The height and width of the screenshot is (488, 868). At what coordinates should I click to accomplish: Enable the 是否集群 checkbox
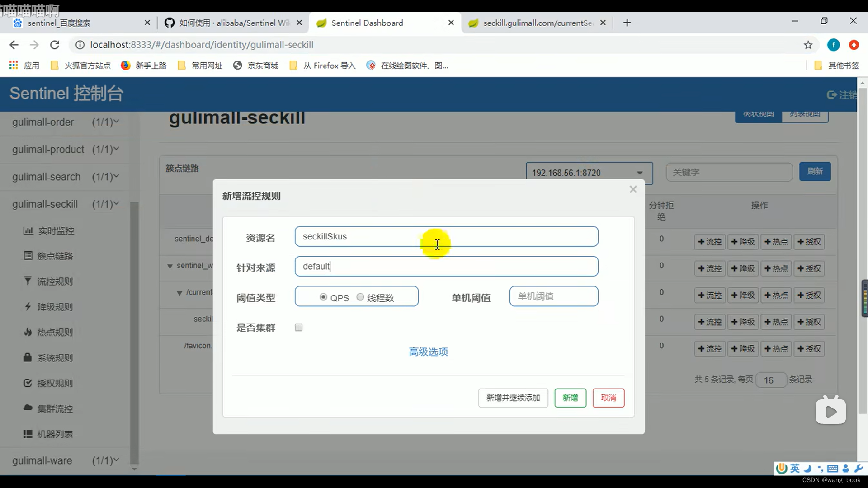tap(298, 327)
